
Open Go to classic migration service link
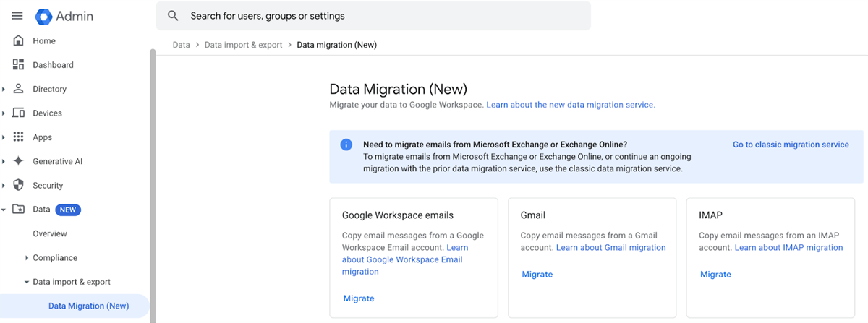click(x=791, y=145)
